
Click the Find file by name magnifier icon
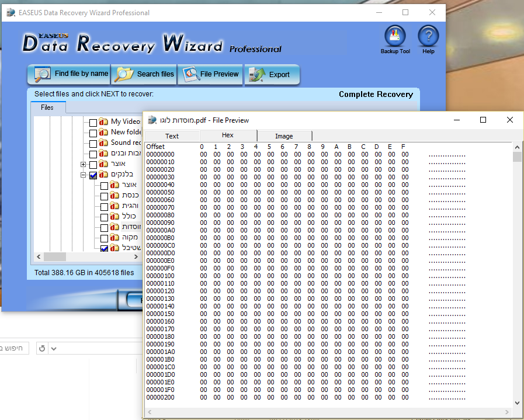tap(43, 74)
